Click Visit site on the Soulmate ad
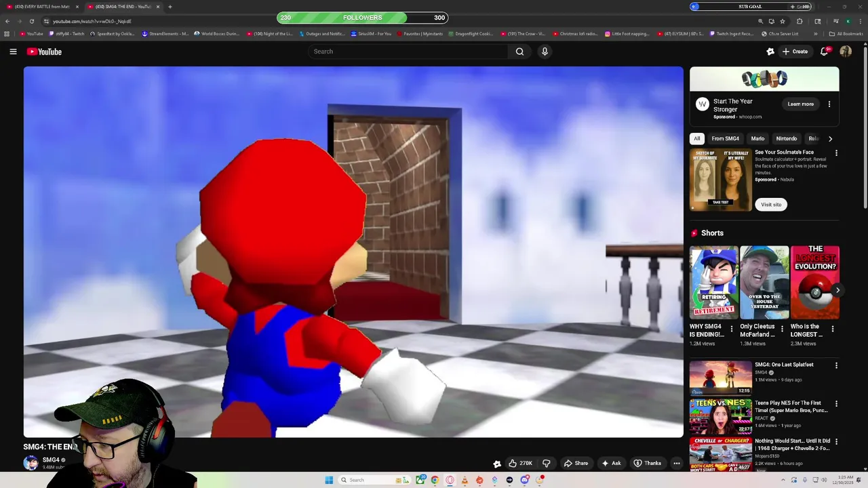The height and width of the screenshot is (488, 868). [x=771, y=204]
